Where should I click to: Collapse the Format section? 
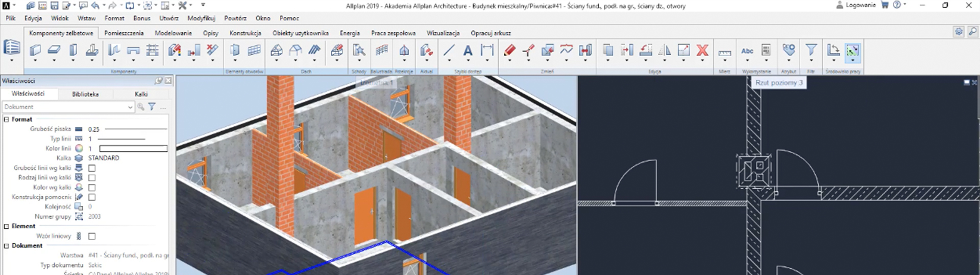7,119
